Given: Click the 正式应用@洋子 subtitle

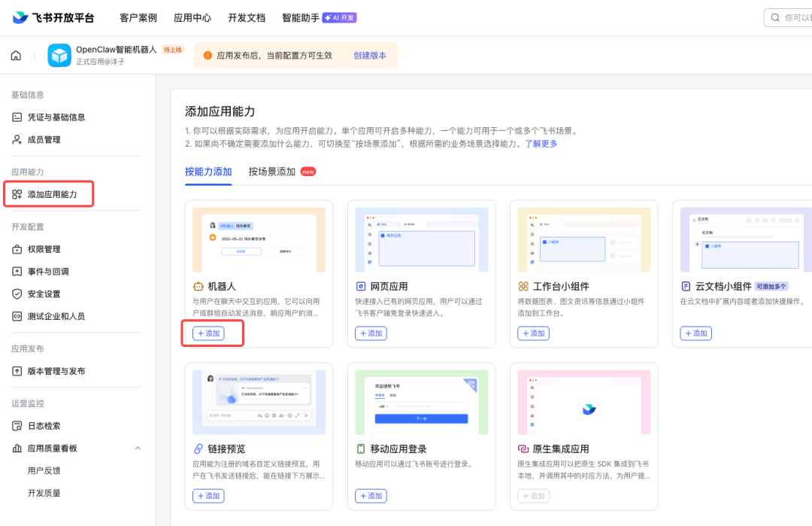Looking at the screenshot, I should click(101, 62).
